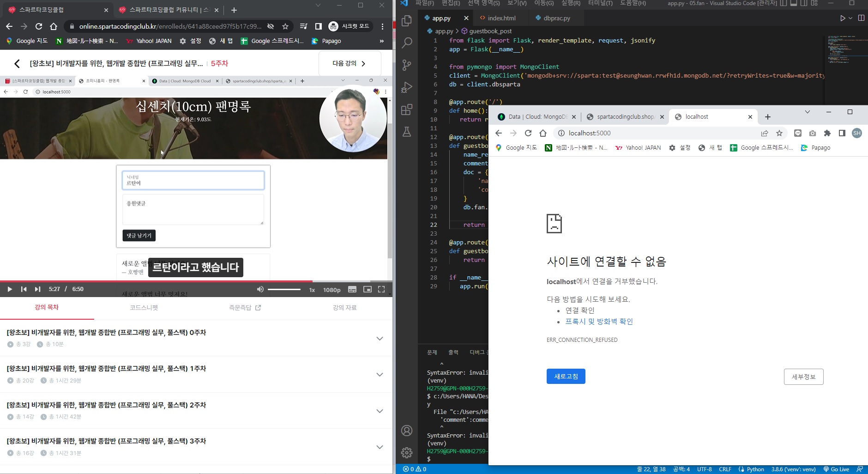The image size is (868, 474).
Task: Click Go Live in VS Code status bar
Action: click(836, 469)
